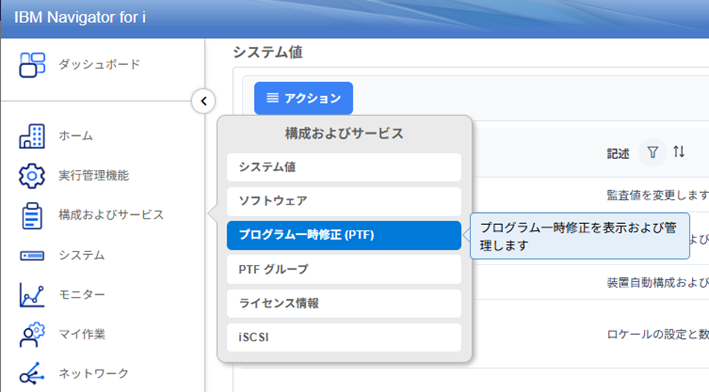Click the ホーム label in sidebar
Screen dimensions: 709x392
pos(76,136)
